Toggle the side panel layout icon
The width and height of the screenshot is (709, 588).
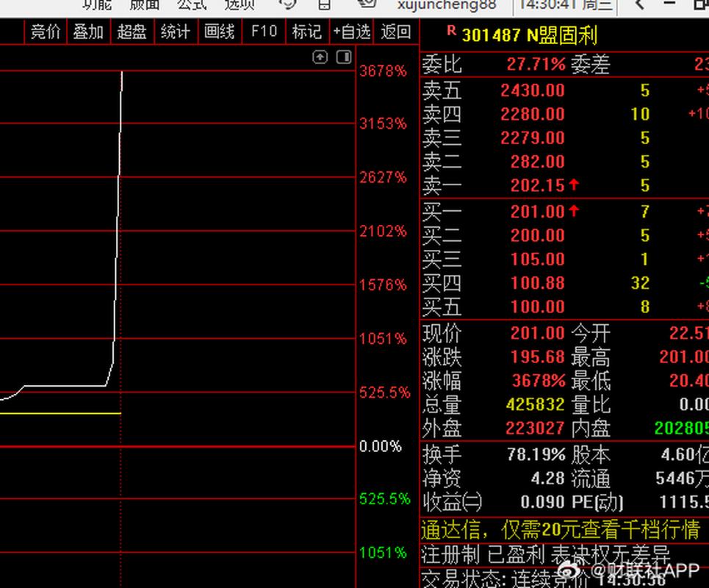tap(344, 57)
